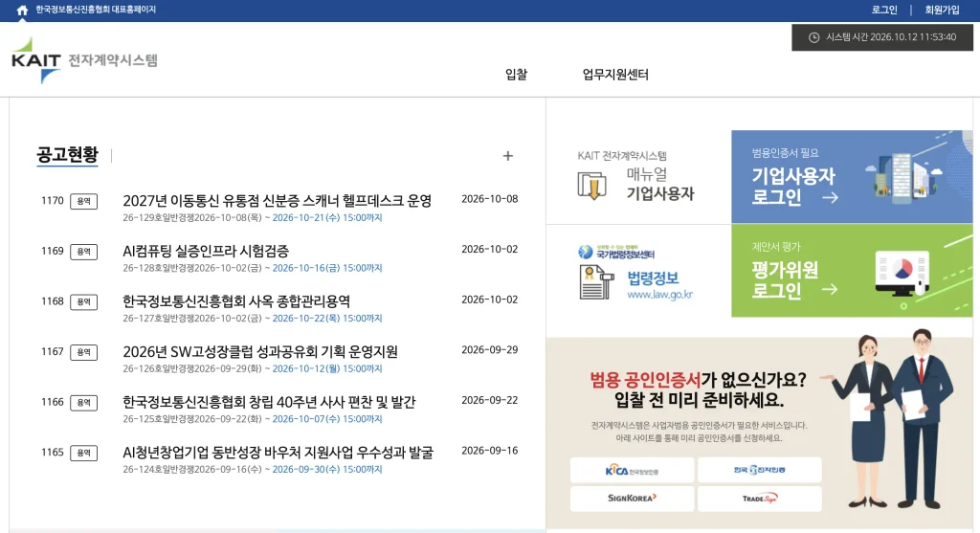The width and height of the screenshot is (980, 533).
Task: Click 용역 tag on notice 1165
Action: (x=84, y=453)
